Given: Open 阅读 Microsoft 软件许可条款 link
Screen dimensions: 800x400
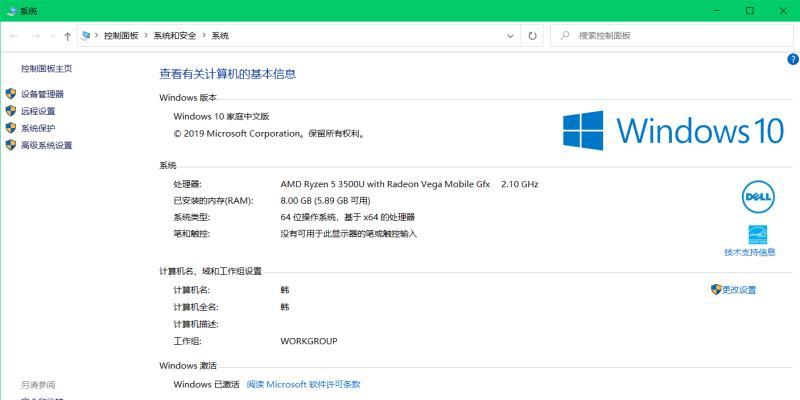Looking at the screenshot, I should click(304, 384).
